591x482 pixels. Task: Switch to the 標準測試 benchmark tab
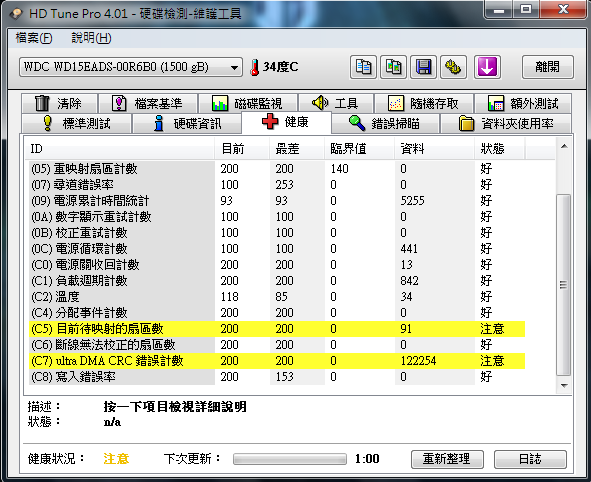(x=77, y=123)
